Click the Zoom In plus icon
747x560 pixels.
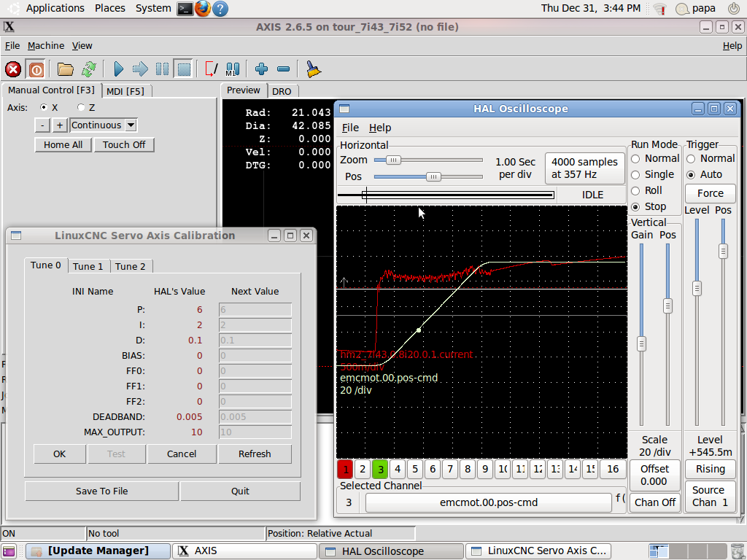261,69
